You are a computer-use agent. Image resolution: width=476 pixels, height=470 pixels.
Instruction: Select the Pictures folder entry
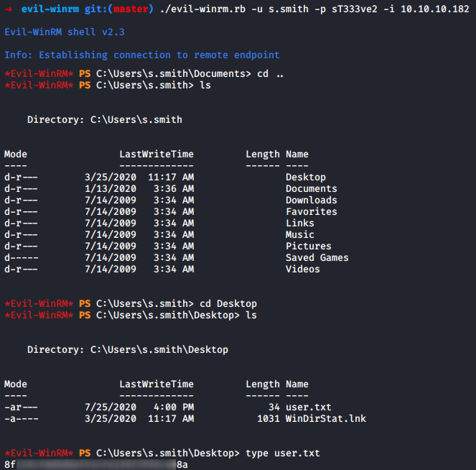coord(308,246)
